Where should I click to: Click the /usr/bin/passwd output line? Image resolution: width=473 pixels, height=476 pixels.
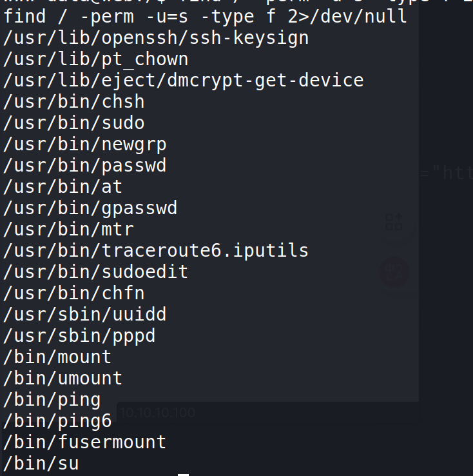coord(85,166)
